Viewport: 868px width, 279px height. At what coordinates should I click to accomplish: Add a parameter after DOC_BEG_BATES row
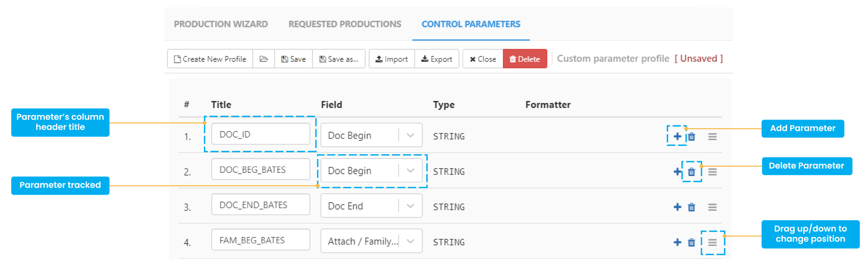coord(677,172)
